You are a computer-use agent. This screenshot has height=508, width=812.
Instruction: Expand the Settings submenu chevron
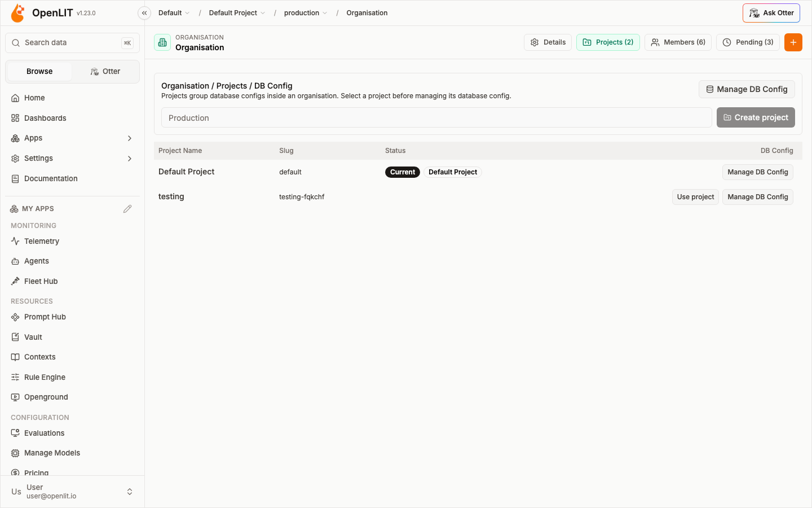[x=130, y=159]
